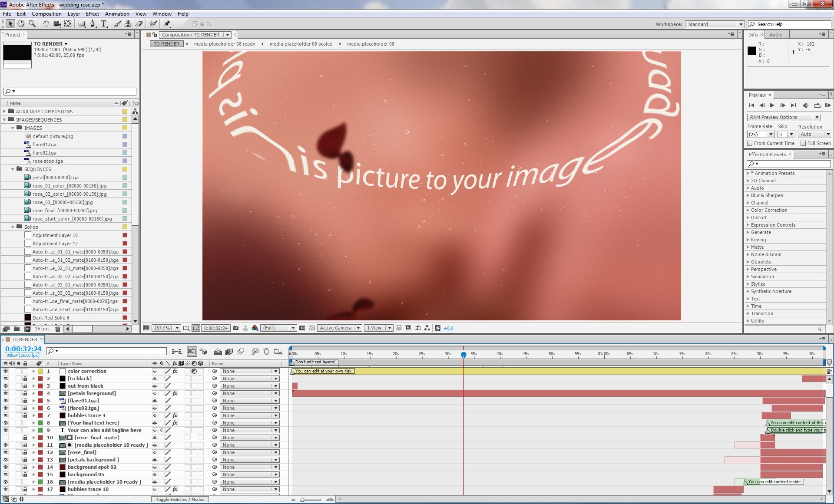Viewport: 834px width, 504px height.
Task: Select the Rotation tool
Action: pos(46,24)
